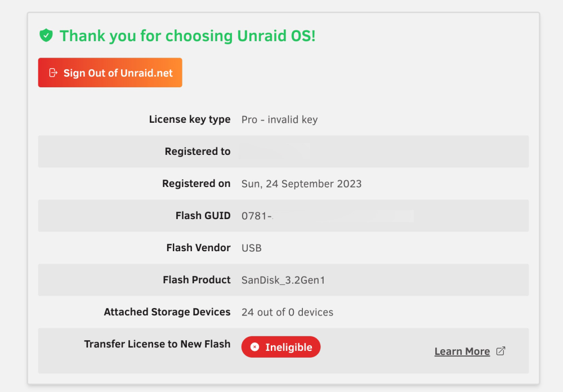Click the Flash Vendor USB value
The image size is (563, 392).
tap(251, 248)
